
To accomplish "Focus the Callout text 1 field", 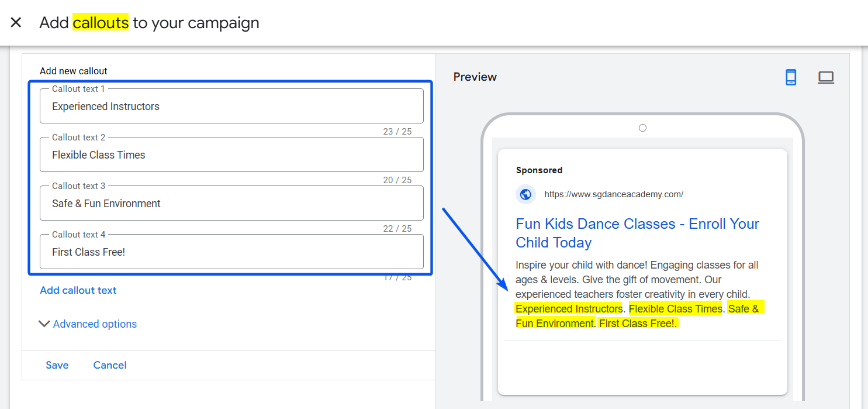I will coord(231,106).
